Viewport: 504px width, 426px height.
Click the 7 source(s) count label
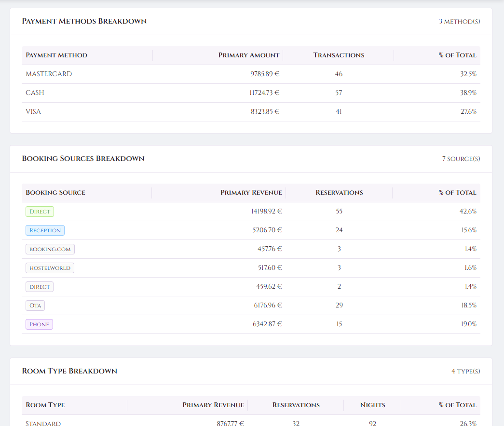(x=461, y=159)
